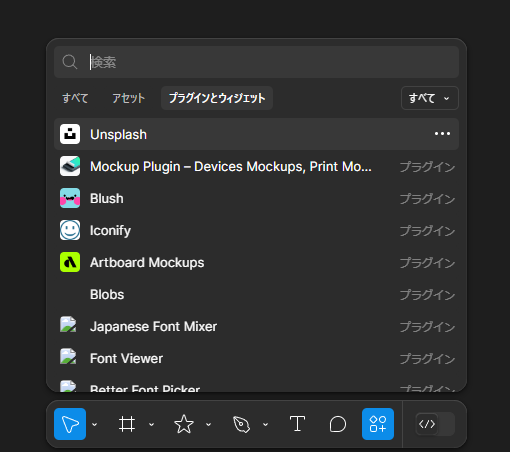Expand Frame tool options chevron

pyautogui.click(x=151, y=424)
